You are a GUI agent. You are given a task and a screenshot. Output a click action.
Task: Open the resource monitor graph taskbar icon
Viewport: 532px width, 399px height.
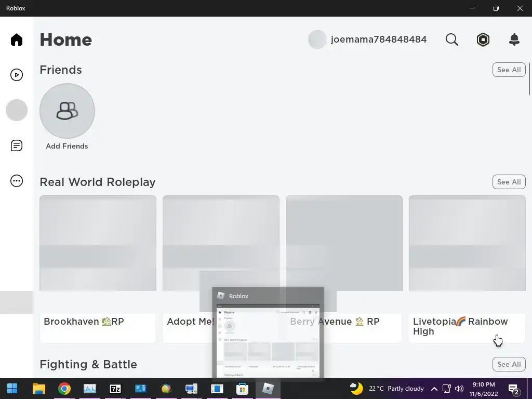89,389
